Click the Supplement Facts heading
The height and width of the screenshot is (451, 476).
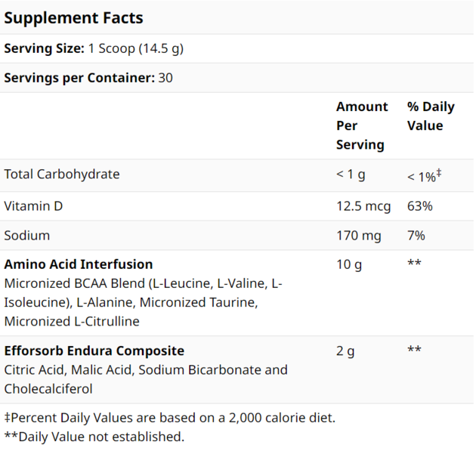(x=73, y=18)
